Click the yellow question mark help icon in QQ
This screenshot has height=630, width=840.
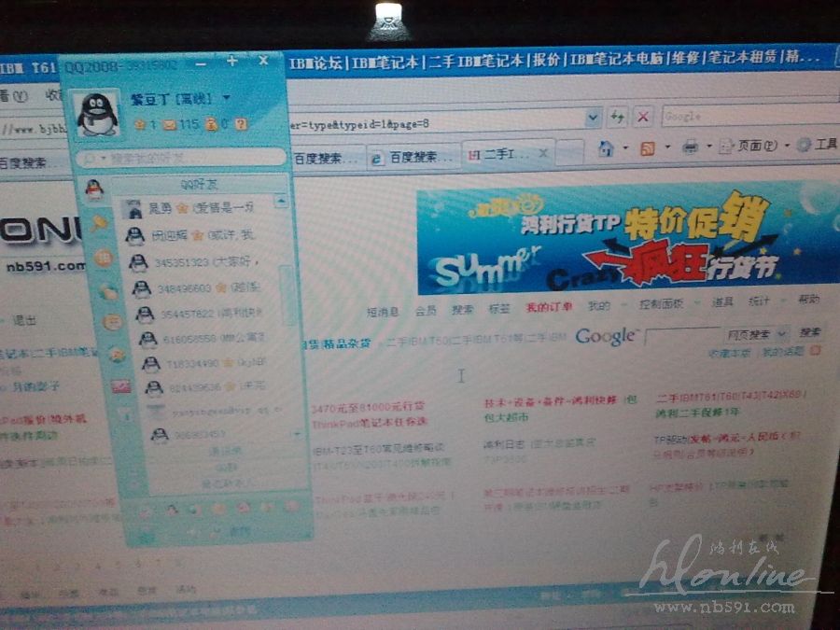coord(242,124)
